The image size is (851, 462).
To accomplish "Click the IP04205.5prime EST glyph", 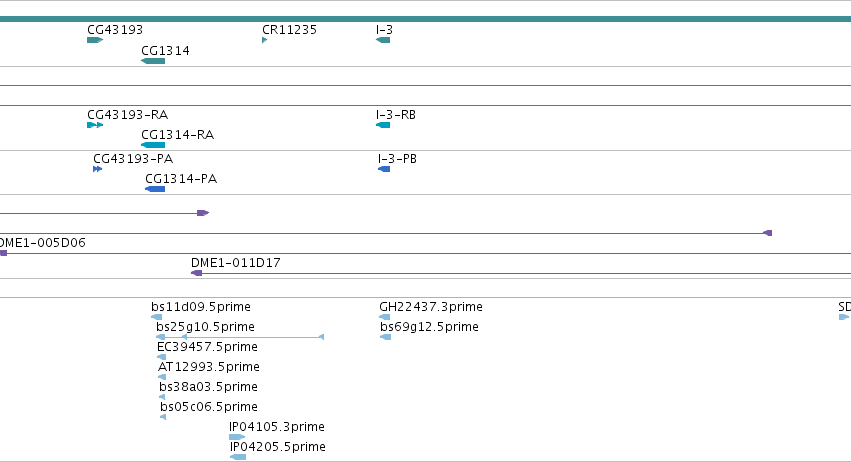I will [x=238, y=457].
